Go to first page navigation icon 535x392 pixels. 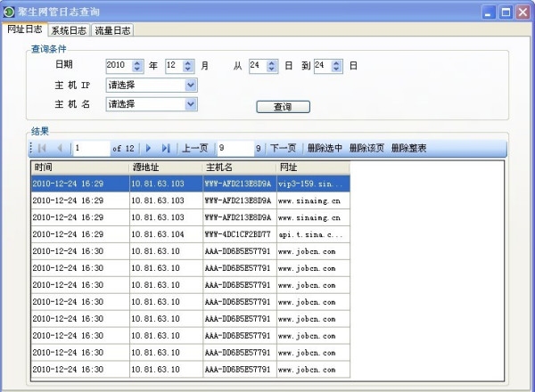pyautogui.click(x=42, y=148)
